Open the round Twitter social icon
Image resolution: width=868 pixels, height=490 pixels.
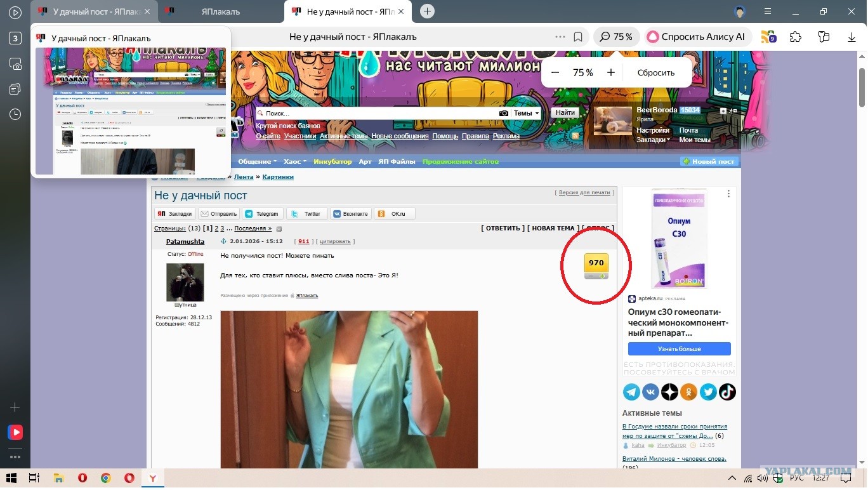708,392
